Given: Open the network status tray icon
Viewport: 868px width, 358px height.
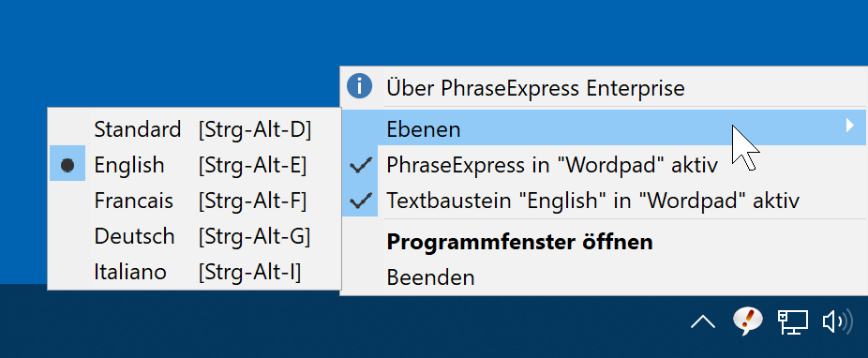Looking at the screenshot, I should tap(793, 322).
